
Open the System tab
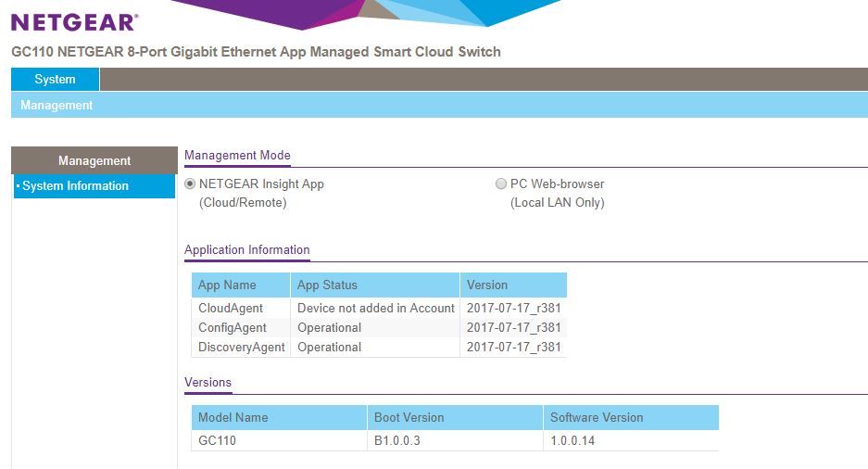click(x=55, y=79)
